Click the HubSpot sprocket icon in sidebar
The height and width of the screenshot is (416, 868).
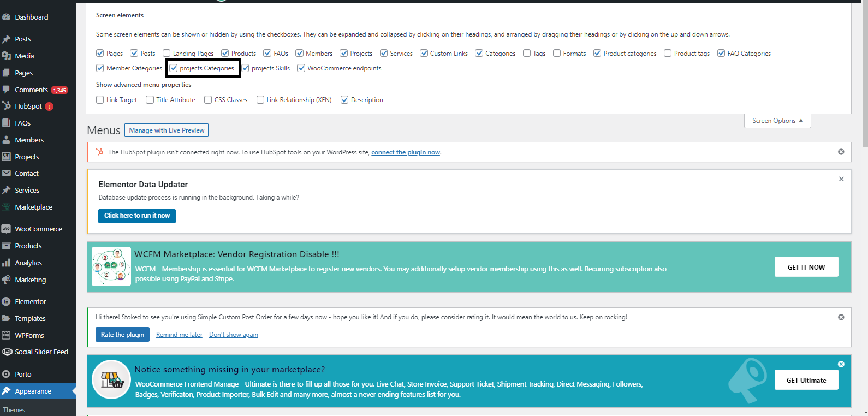pos(7,106)
